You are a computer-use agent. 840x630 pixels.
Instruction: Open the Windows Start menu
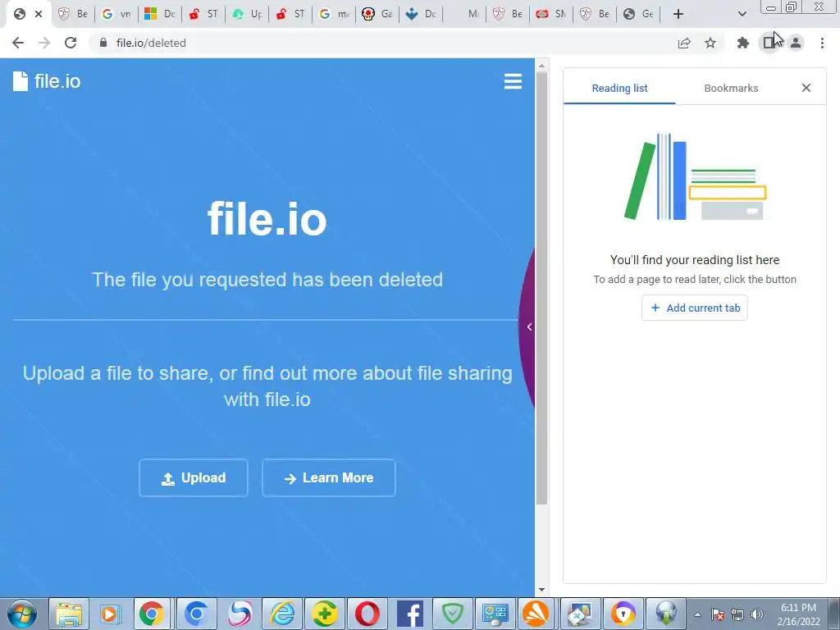pos(22,614)
